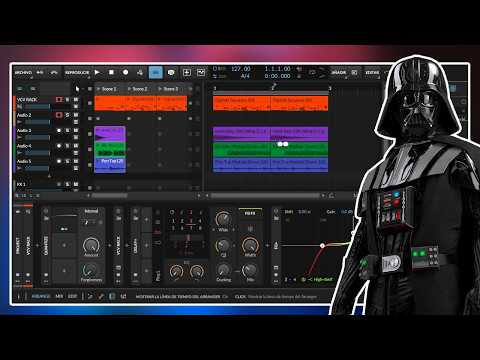Select the purple clip in the launcher
The width and height of the screenshot is (480, 360).
coord(110,134)
